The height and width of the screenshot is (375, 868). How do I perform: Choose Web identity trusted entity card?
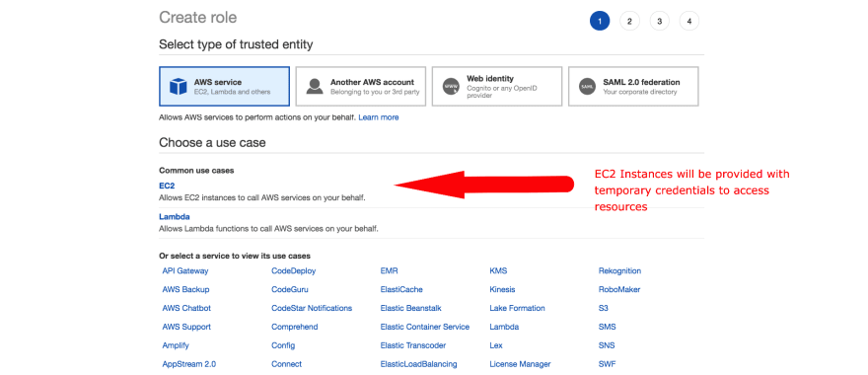(x=497, y=87)
